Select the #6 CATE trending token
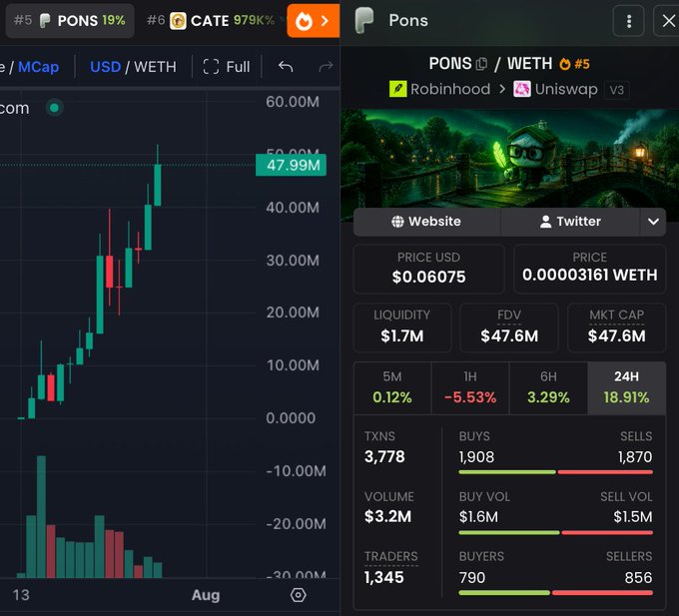This screenshot has height=616, width=679. pos(211,20)
